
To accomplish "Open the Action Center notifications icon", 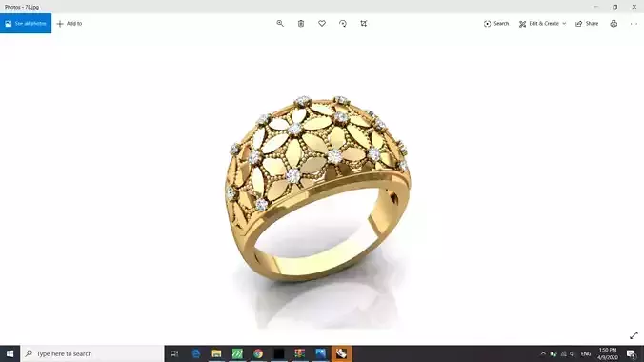I will coord(632,353).
